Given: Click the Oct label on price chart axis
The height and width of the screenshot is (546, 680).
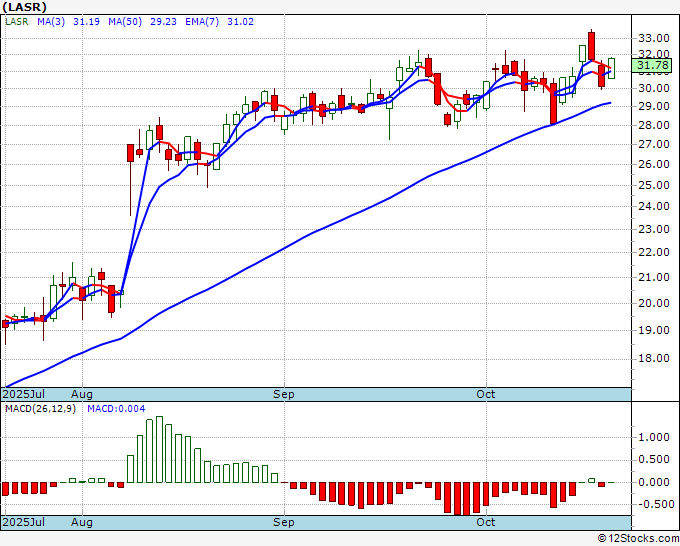Looking at the screenshot, I should pos(485,394).
